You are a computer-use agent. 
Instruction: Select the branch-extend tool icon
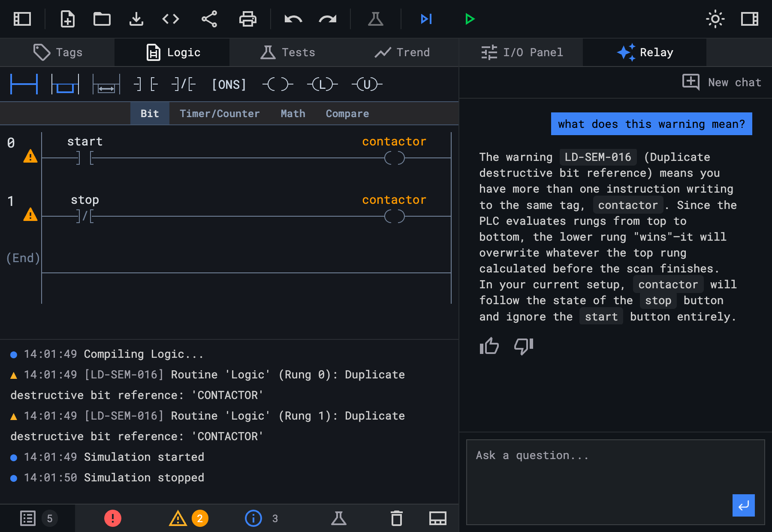(x=106, y=84)
